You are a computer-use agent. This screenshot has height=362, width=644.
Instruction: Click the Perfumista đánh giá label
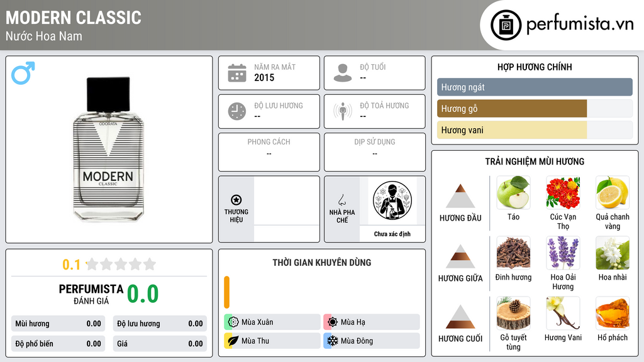point(91,294)
